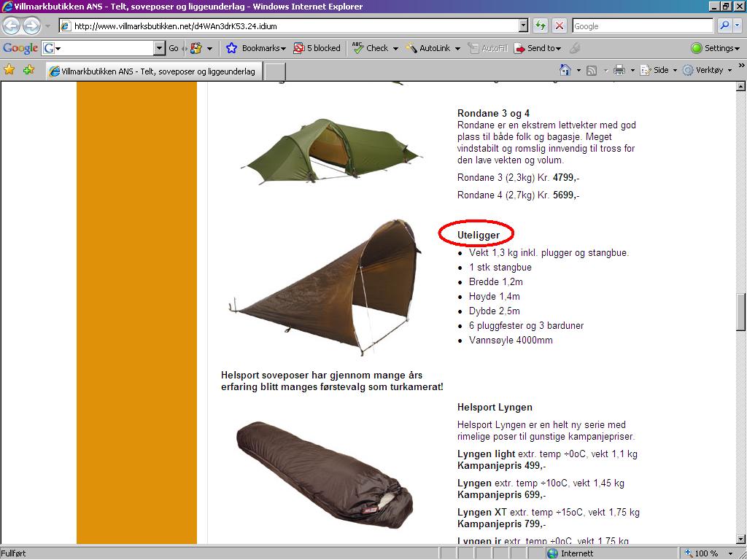The image size is (747, 560).
Task: Open a new blank tab
Action: tap(275, 72)
